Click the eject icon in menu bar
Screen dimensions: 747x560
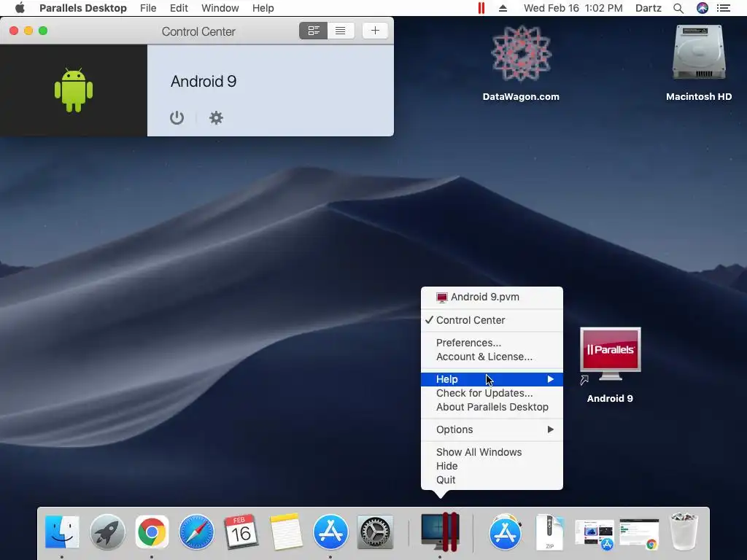click(x=503, y=8)
